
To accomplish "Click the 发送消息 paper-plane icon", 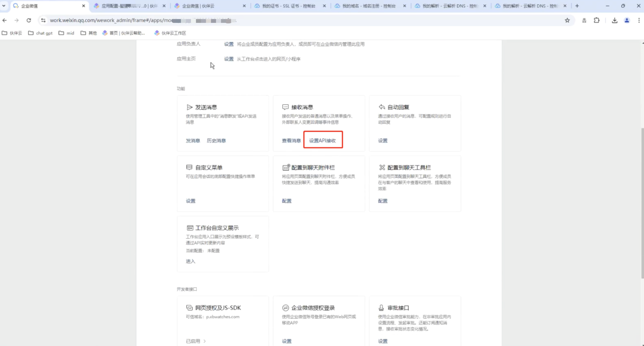I will point(189,107).
